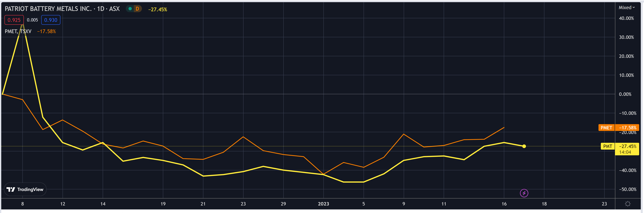The image size is (644, 213).
Task: Click the yellow last-price dot on the line
Action: click(524, 146)
